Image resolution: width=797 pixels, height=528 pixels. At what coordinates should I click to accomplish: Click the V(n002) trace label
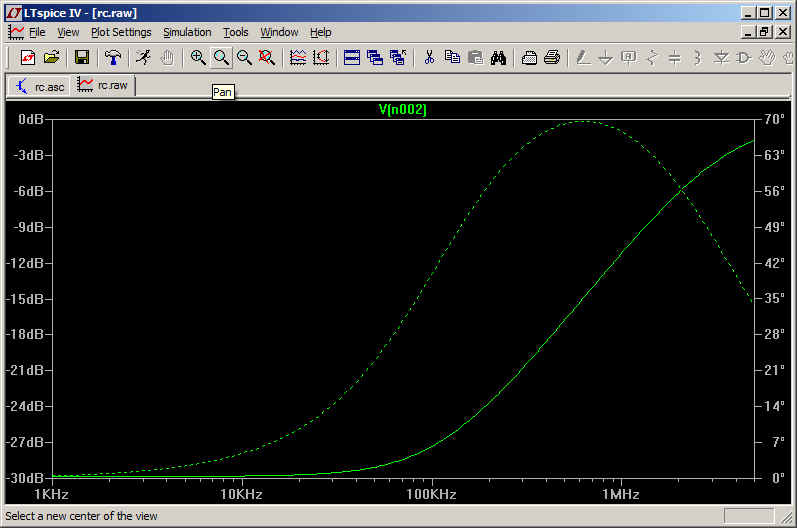402,110
